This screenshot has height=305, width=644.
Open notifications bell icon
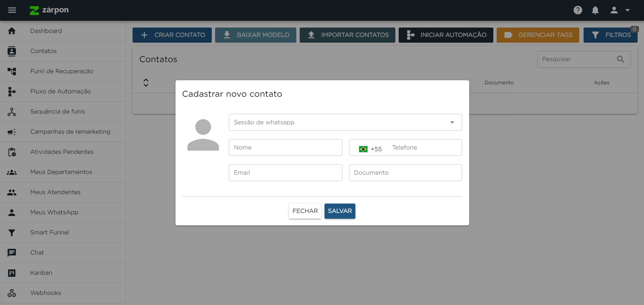pos(595,10)
